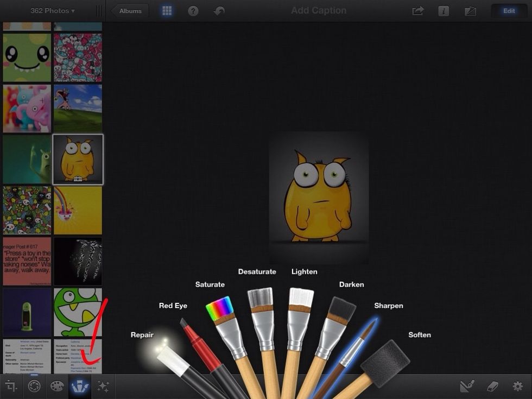
Task: Select the black and white pattern thumbnail
Action: tap(78, 261)
